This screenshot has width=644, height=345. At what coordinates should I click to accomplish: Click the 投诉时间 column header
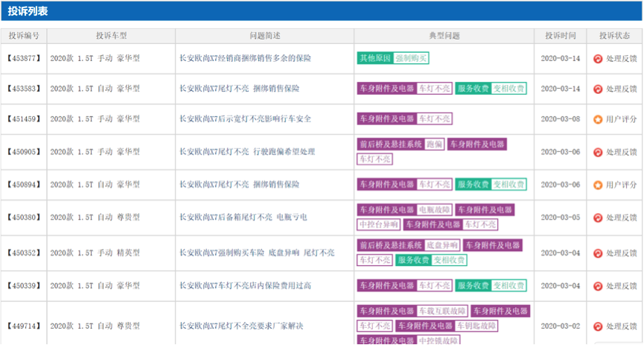tap(560, 36)
